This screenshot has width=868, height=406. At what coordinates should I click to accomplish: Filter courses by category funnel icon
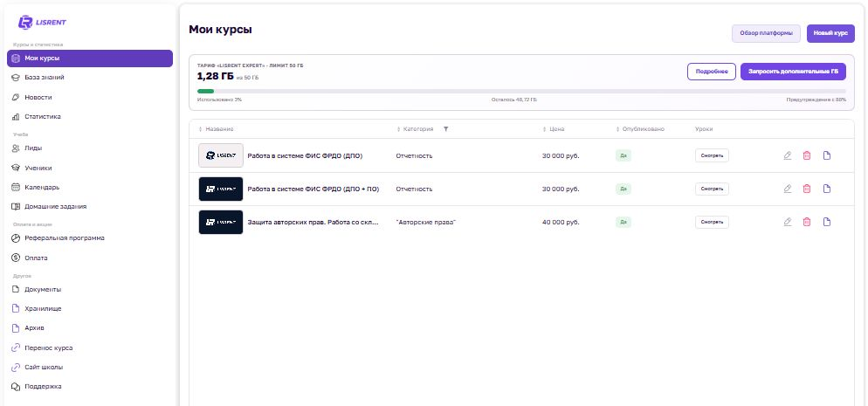tap(445, 129)
